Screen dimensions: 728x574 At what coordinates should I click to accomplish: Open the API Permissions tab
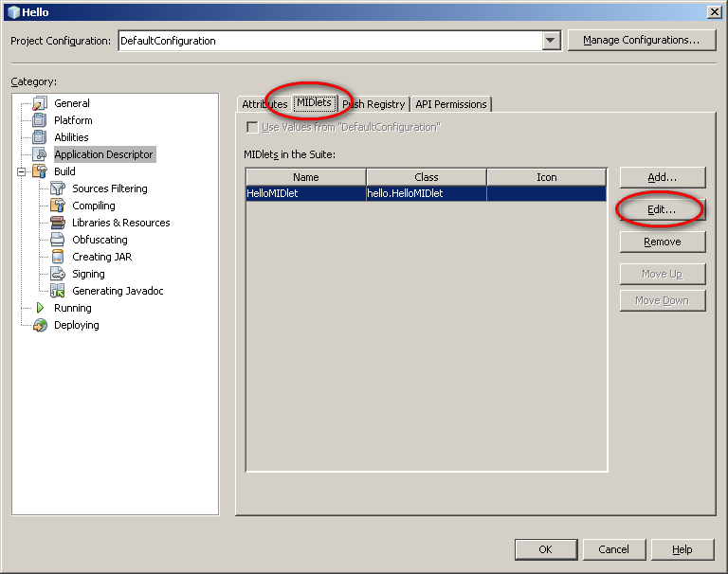pyautogui.click(x=451, y=104)
